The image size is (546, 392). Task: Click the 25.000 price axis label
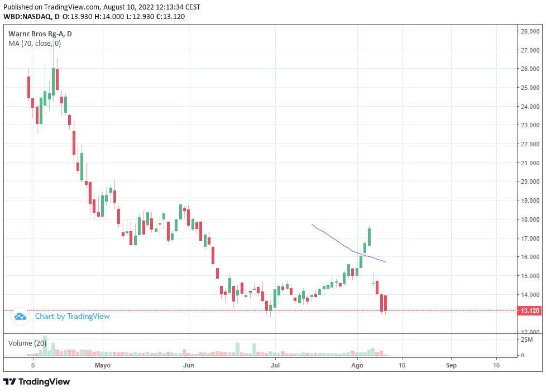click(530, 88)
